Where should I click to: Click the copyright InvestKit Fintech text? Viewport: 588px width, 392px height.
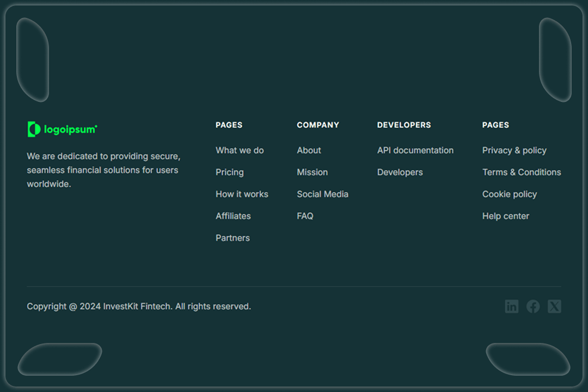coord(139,307)
